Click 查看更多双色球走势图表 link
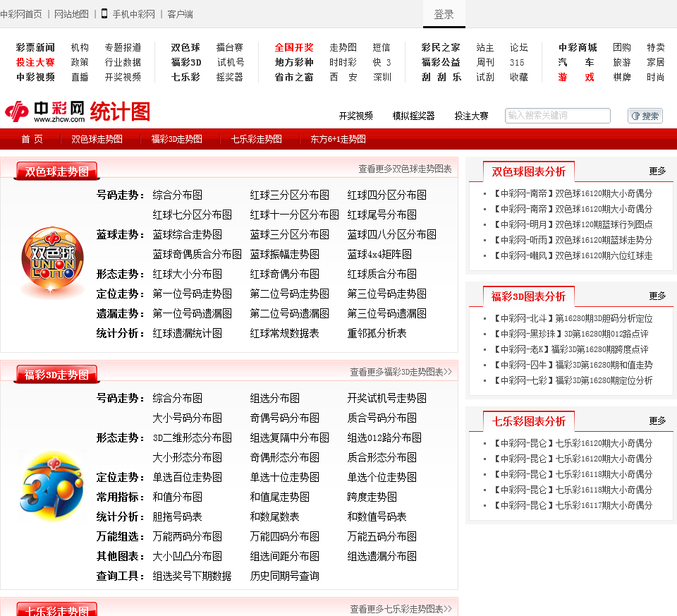The height and width of the screenshot is (616, 677). (x=405, y=169)
